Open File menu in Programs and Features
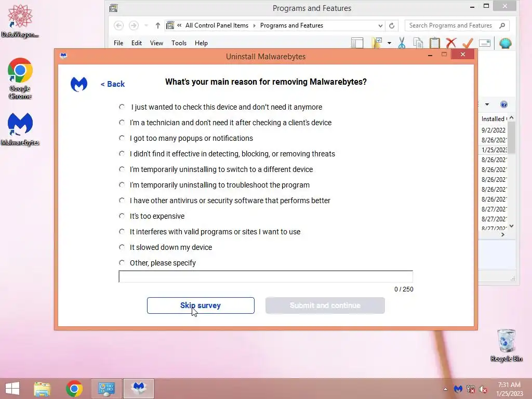Viewport: 532px width, 399px height. pos(118,43)
